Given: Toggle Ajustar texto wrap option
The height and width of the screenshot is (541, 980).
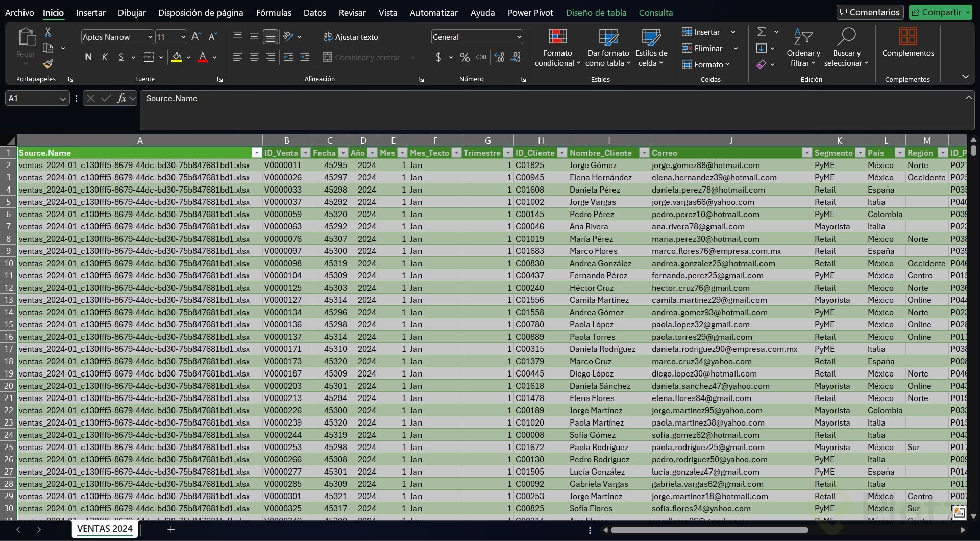Looking at the screenshot, I should point(351,37).
